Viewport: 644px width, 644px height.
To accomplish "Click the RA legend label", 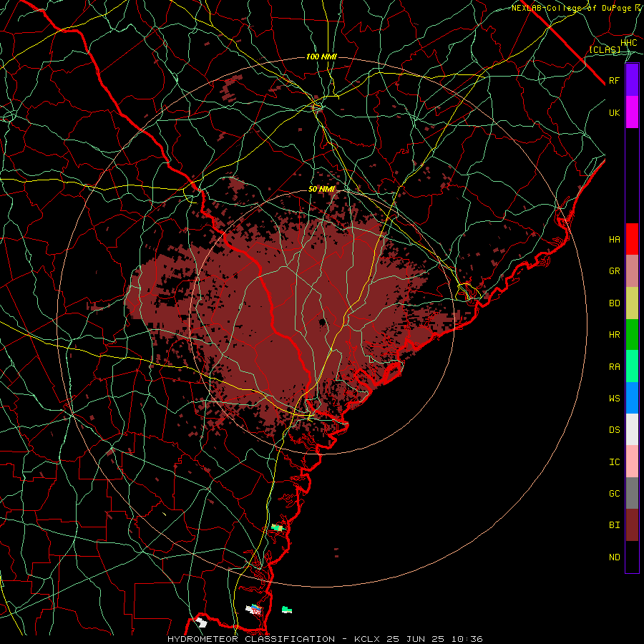I will coord(615,367).
